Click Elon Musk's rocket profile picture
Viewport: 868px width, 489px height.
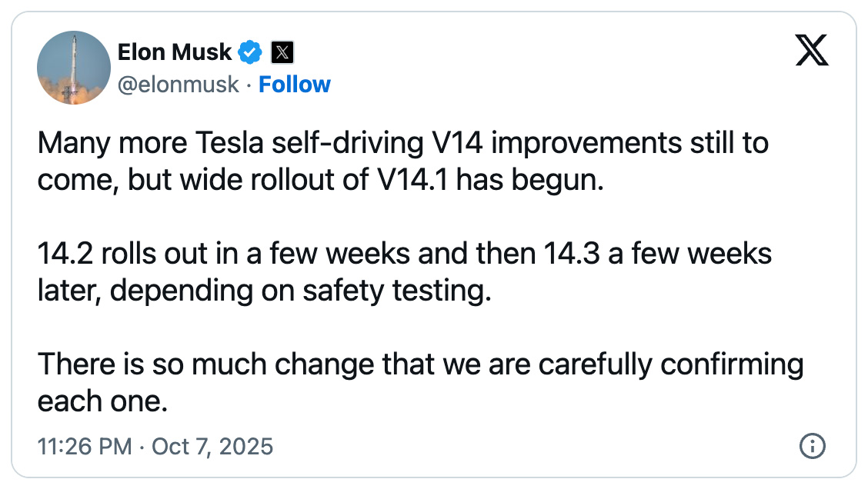pyautogui.click(x=74, y=68)
